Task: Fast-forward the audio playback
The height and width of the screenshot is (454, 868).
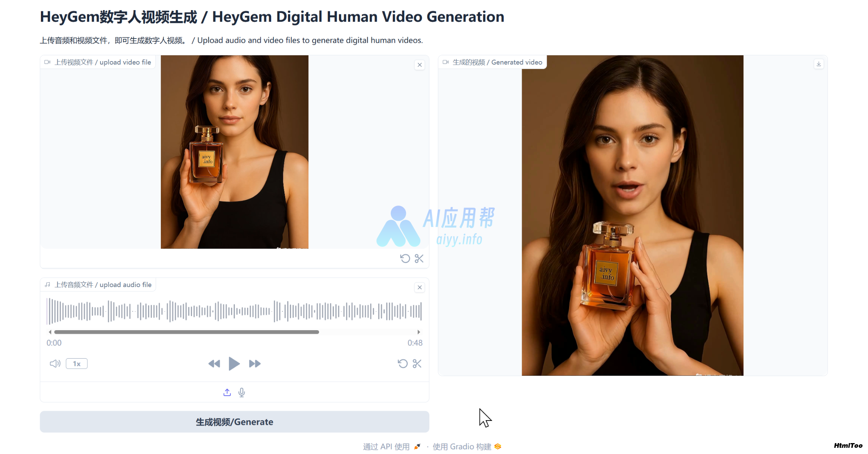Action: 255,364
